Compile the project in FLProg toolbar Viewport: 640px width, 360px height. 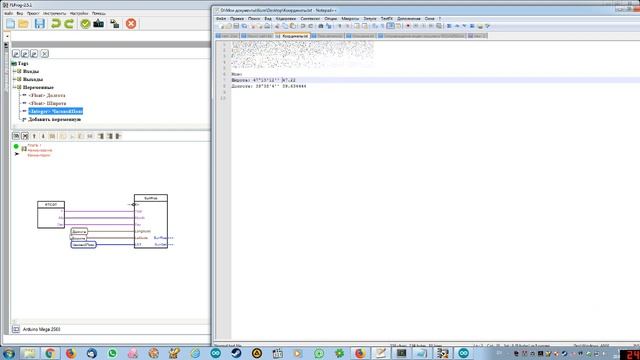pos(98,24)
